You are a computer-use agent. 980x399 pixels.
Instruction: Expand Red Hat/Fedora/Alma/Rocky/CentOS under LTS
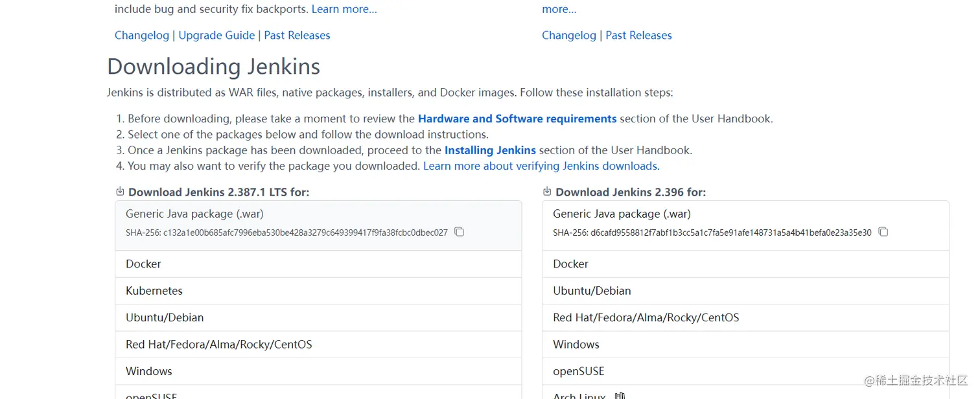[218, 344]
